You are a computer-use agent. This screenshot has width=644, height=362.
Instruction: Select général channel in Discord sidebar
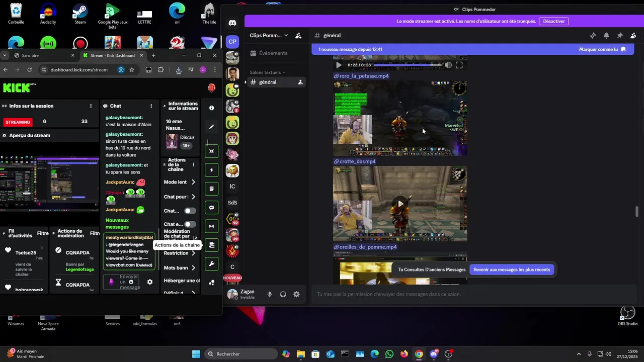pos(276,82)
